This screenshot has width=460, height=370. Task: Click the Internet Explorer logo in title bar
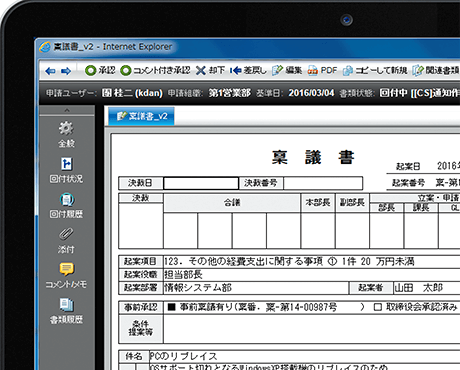pyautogui.click(x=45, y=47)
